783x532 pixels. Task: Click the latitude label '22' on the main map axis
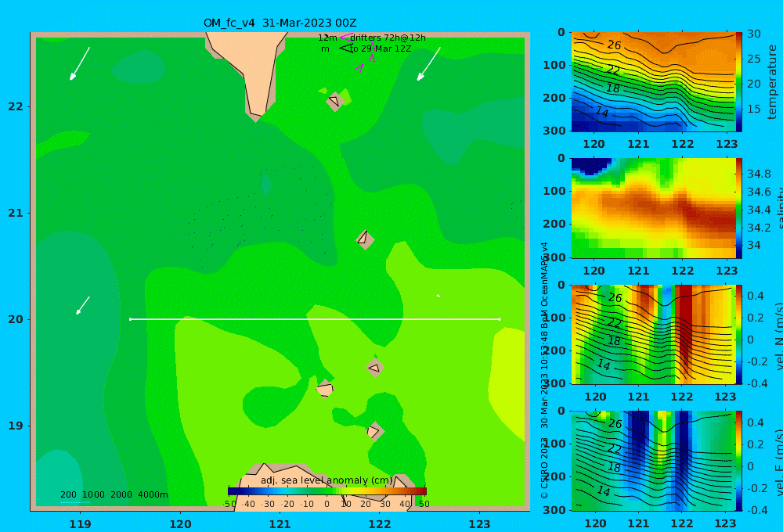point(16,106)
